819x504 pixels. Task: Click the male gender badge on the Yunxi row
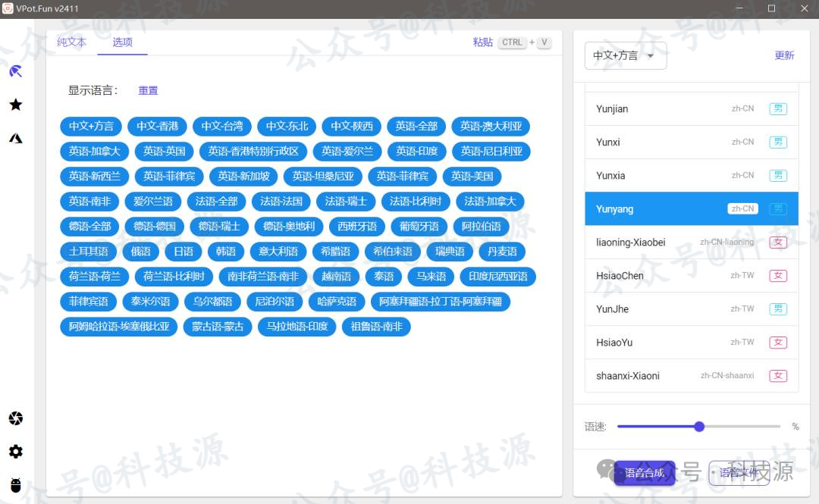tap(778, 142)
